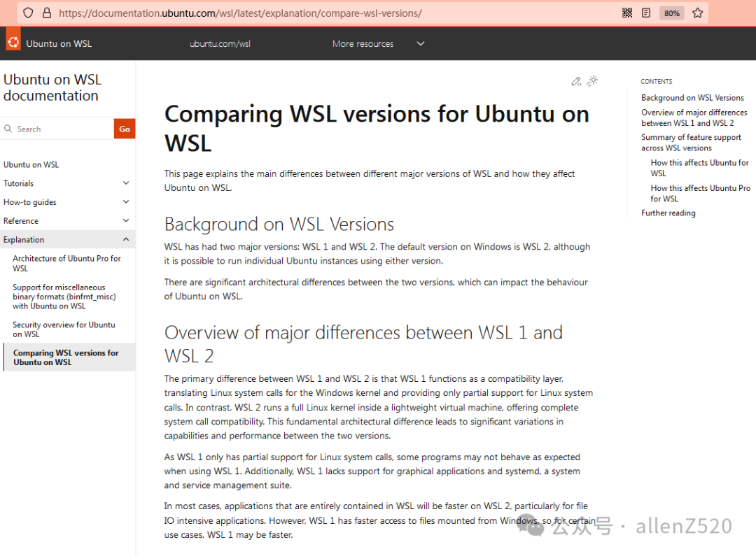Jump to How this affects Ubuntu Pro for WSL
This screenshot has height=556, width=756.
[700, 193]
